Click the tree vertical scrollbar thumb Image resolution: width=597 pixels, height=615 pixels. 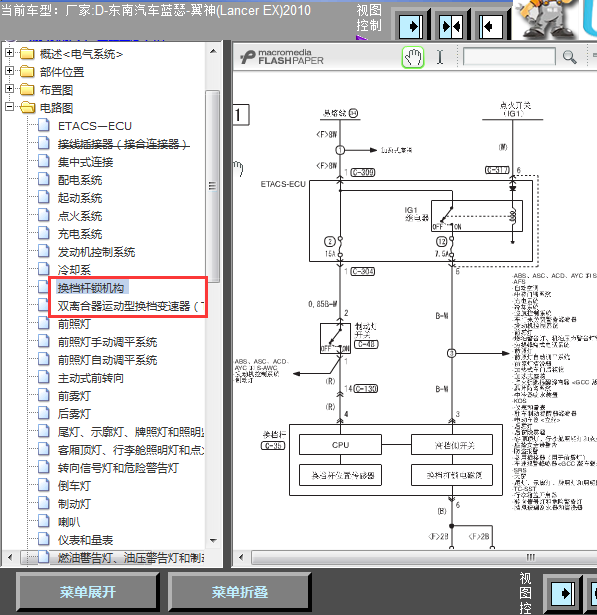(212, 186)
